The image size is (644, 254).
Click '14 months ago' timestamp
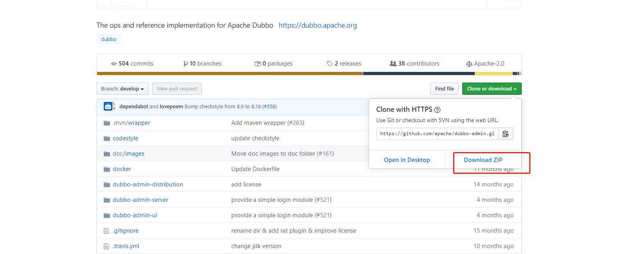point(494,184)
